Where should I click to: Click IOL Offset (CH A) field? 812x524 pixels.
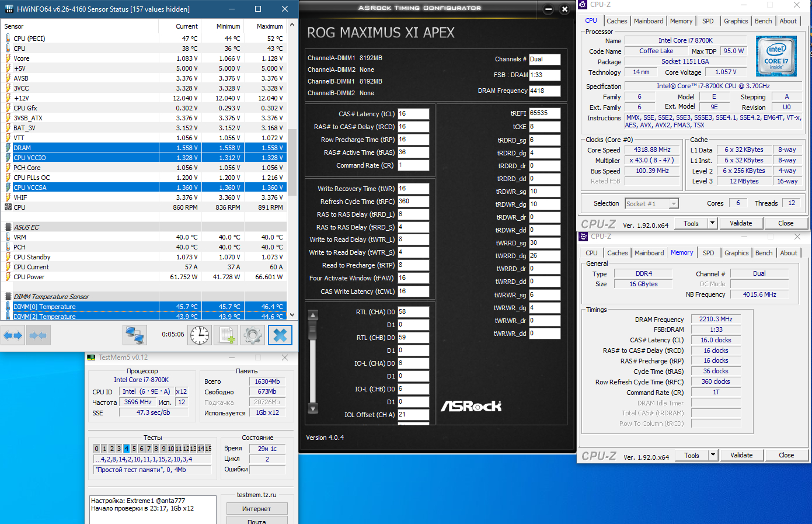click(x=413, y=415)
